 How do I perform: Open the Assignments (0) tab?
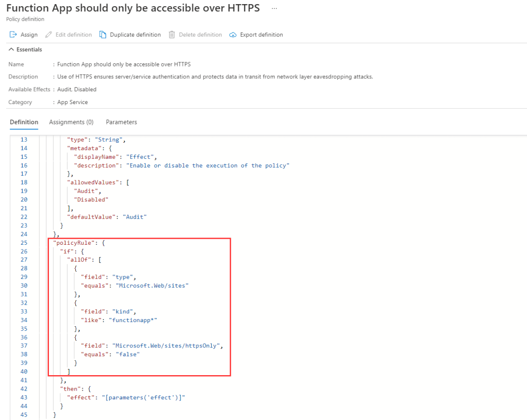71,122
